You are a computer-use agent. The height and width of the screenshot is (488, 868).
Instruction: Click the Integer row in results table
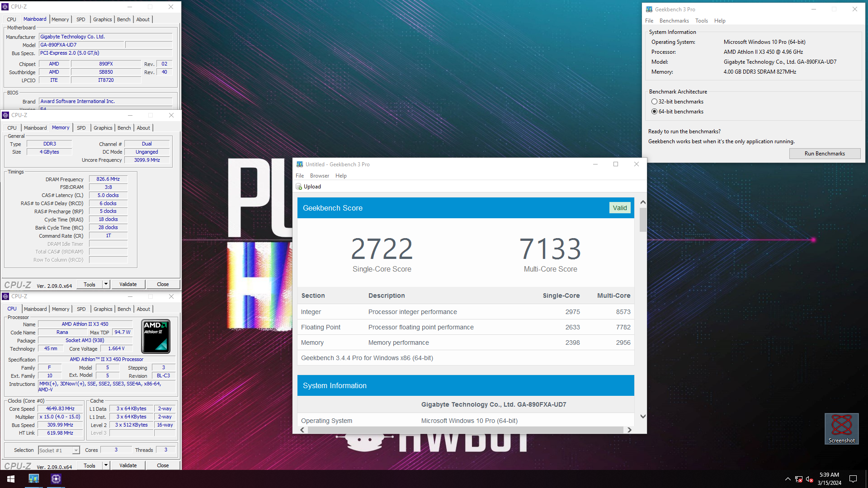click(466, 312)
